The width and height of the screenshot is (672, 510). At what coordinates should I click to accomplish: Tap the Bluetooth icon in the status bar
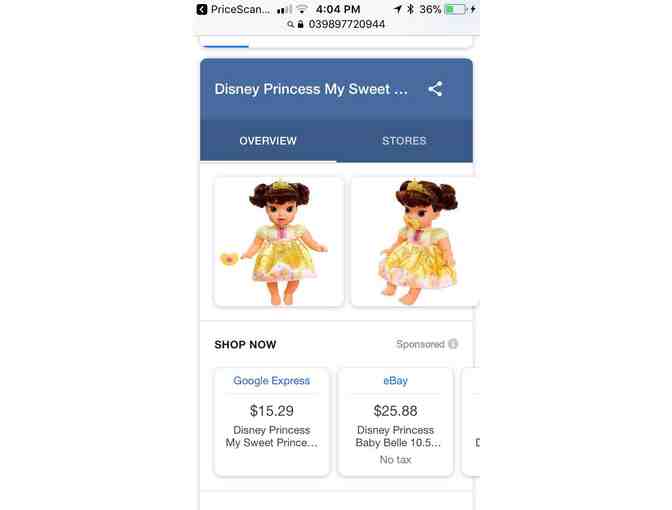tap(411, 9)
